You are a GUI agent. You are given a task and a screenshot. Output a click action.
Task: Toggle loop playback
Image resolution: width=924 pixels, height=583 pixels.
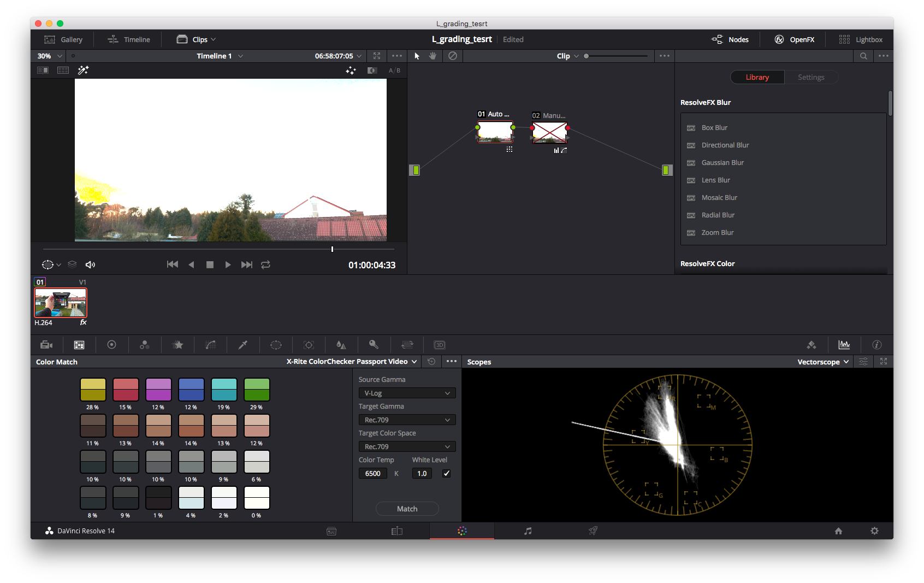click(265, 264)
